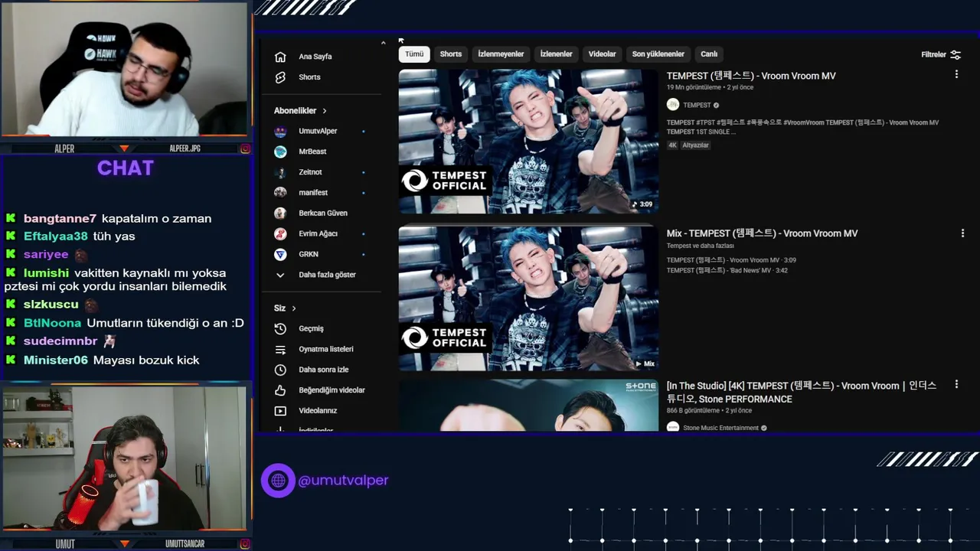Click the Altyazılar badge
Image resolution: width=980 pixels, height=551 pixels.
(x=695, y=145)
